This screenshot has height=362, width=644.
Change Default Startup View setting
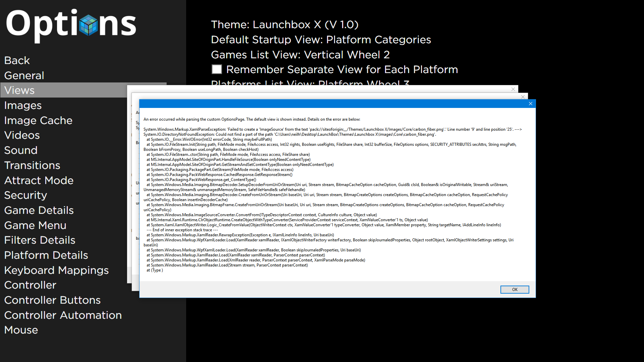point(321,40)
